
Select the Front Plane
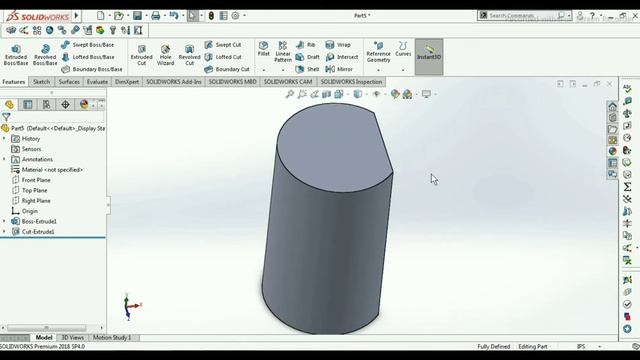pyautogui.click(x=36, y=180)
